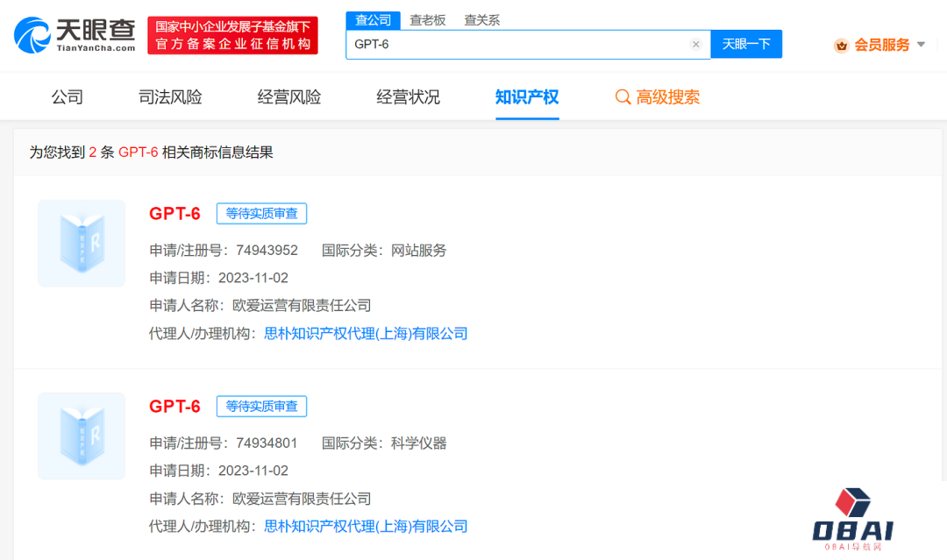Switch to the 查关系 search tab
This screenshot has width=947, height=560.
tap(481, 20)
